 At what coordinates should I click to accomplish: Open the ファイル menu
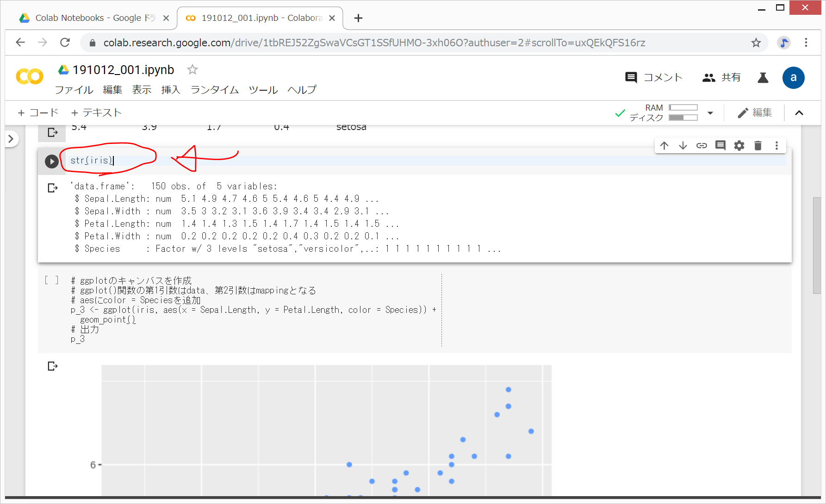pos(74,90)
